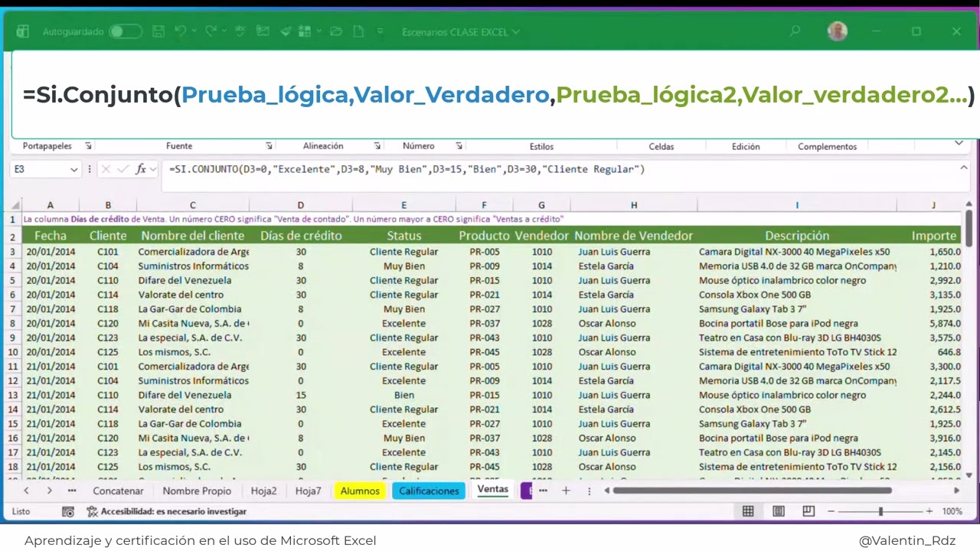This screenshot has height=551, width=980.
Task: Switch to Page Layout view icon
Action: [x=779, y=511]
